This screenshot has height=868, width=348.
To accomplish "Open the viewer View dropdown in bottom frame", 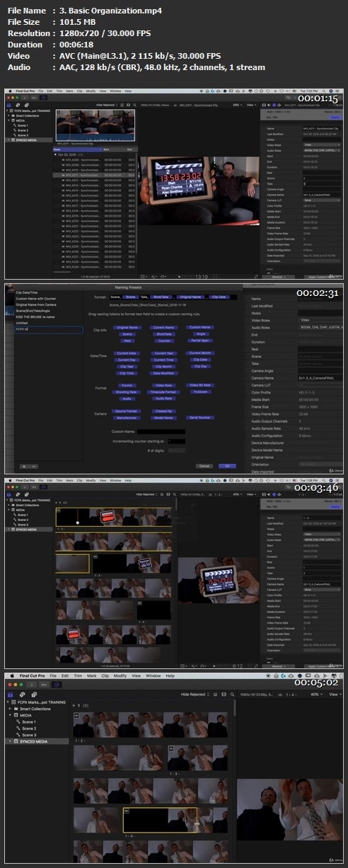I will [x=334, y=695].
